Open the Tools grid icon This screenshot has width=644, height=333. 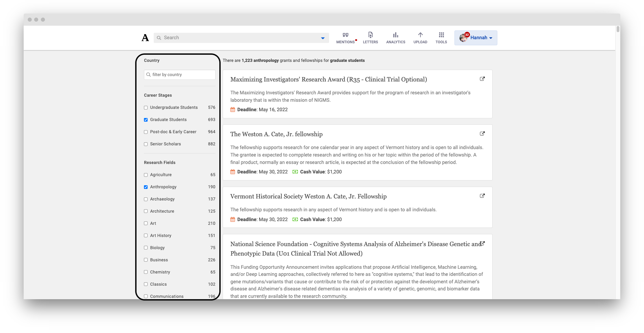point(441,35)
